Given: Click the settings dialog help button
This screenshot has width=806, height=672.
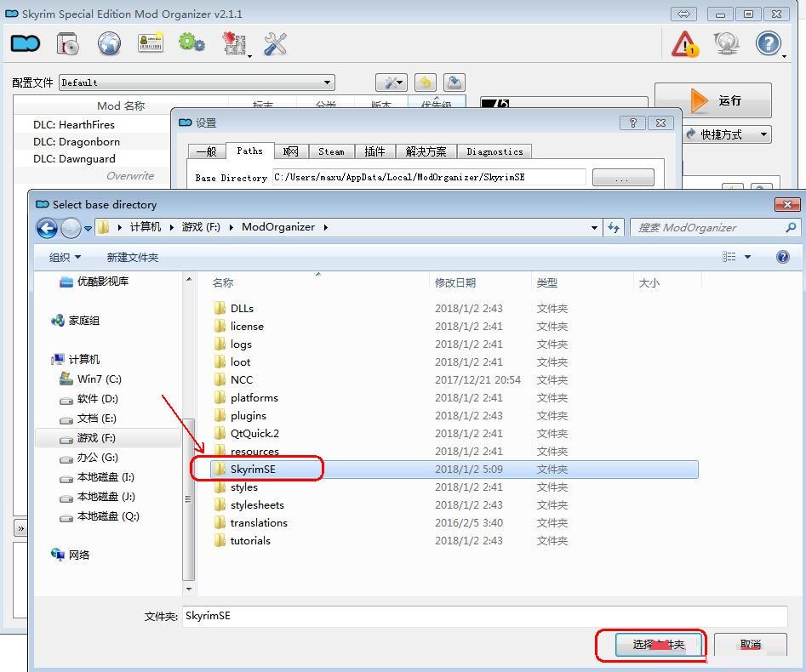Looking at the screenshot, I should (x=632, y=122).
